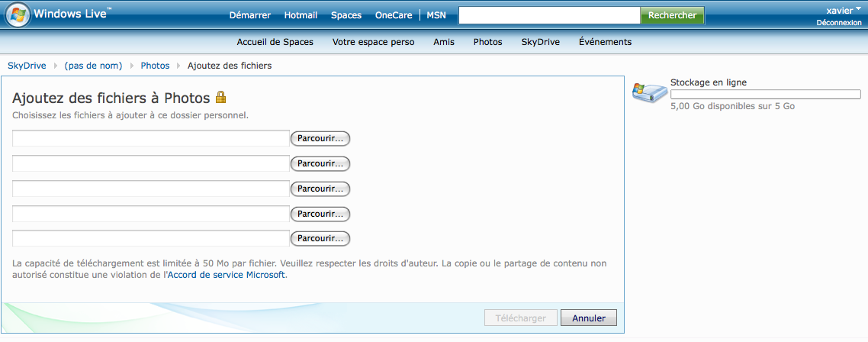Select OneCare in the top bar
868x342 pixels.
point(394,15)
